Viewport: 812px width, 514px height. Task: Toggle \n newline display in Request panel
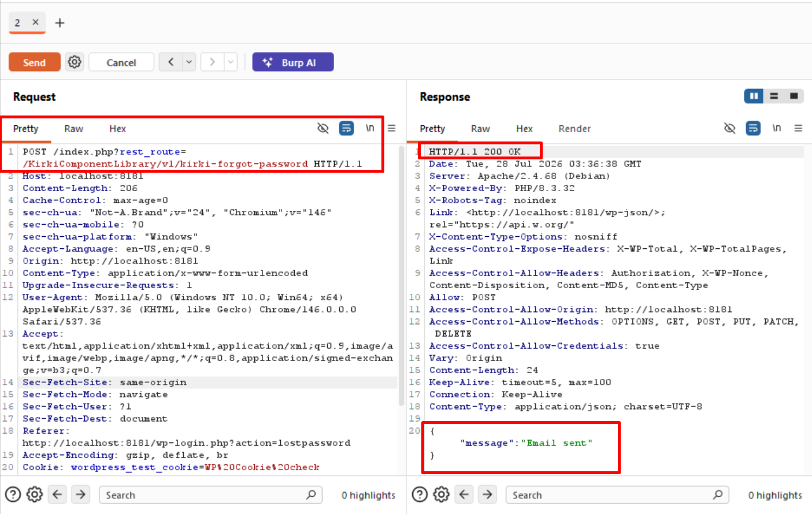tap(370, 128)
